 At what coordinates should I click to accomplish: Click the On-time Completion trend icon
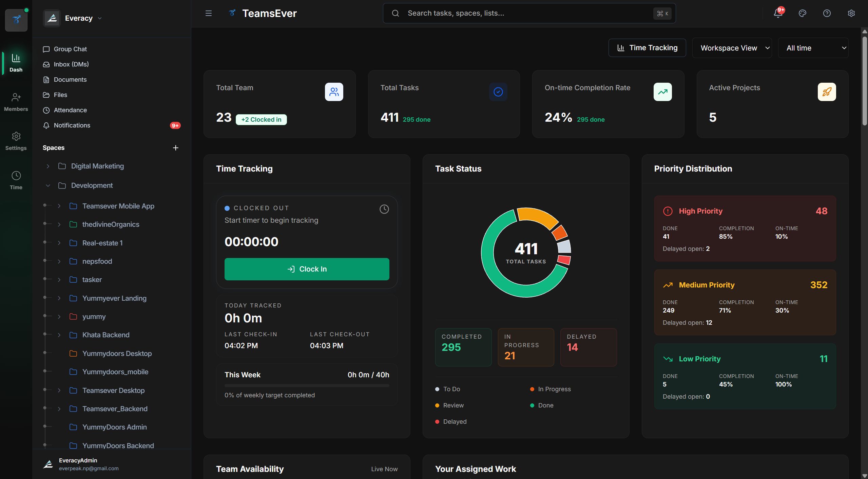pos(663,92)
